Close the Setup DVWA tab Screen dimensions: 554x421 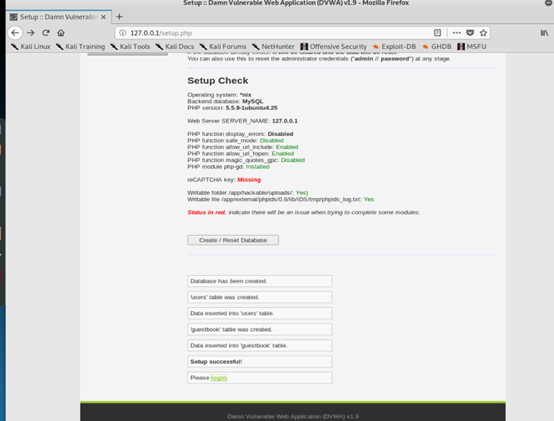[x=103, y=17]
